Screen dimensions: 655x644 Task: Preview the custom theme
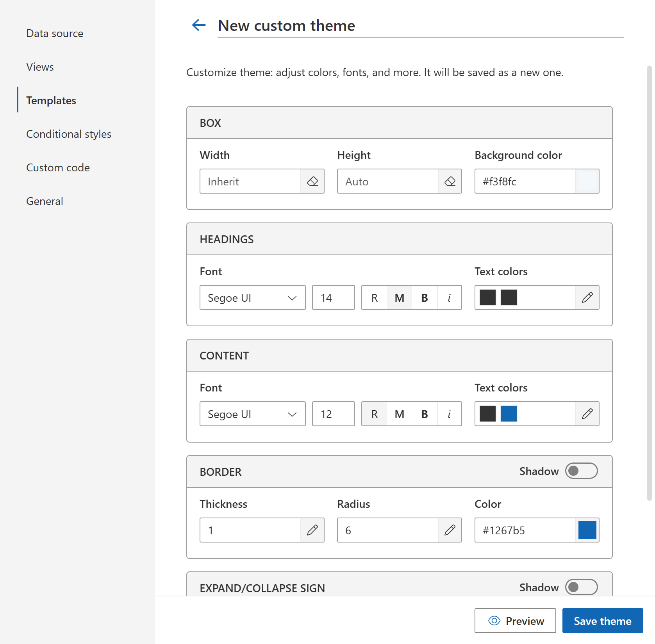[515, 621]
